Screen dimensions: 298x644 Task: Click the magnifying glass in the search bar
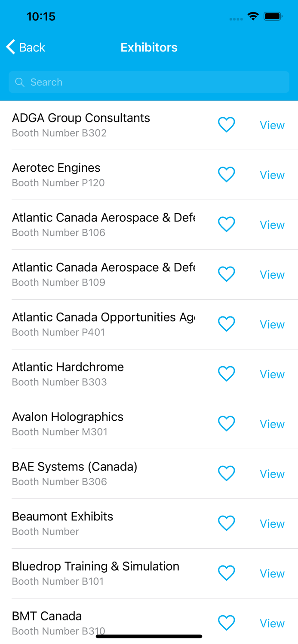click(x=20, y=82)
